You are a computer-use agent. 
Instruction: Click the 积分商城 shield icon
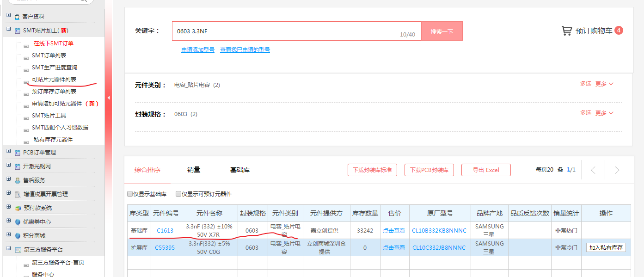[x=17, y=236]
